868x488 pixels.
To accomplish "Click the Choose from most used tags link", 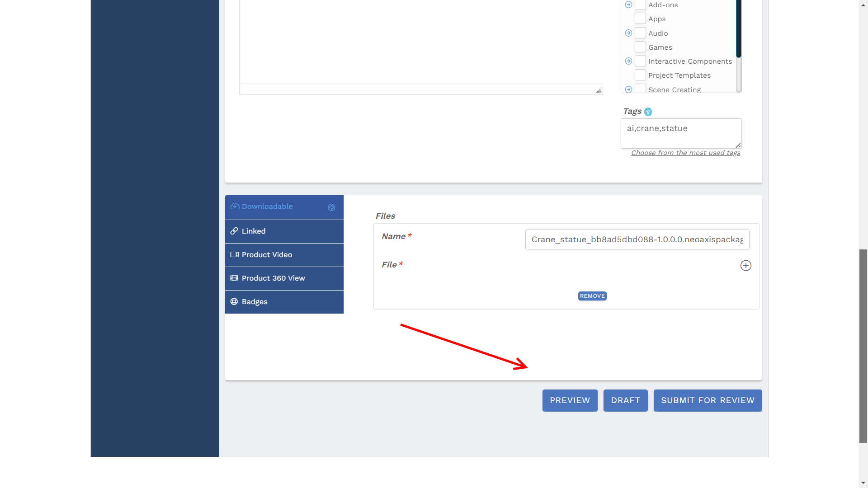I will [685, 153].
